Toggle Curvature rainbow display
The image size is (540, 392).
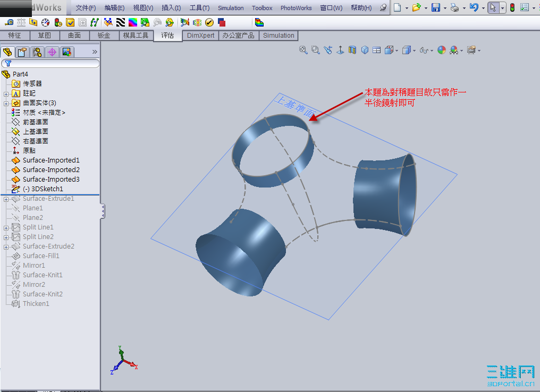tap(132, 23)
